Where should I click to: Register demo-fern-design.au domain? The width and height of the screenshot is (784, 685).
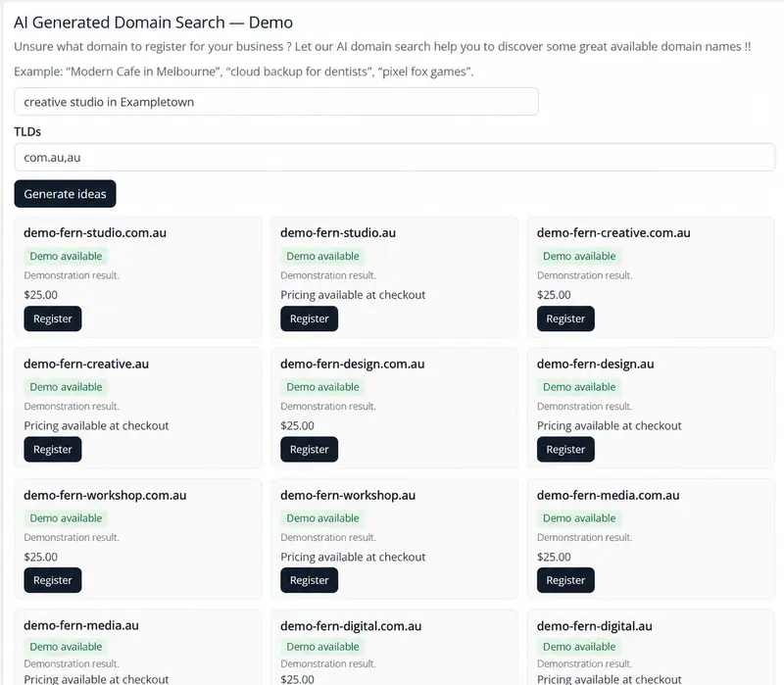(x=565, y=449)
